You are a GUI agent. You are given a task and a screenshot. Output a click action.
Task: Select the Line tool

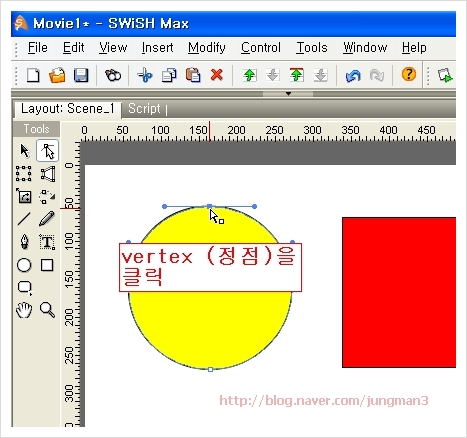(x=24, y=219)
